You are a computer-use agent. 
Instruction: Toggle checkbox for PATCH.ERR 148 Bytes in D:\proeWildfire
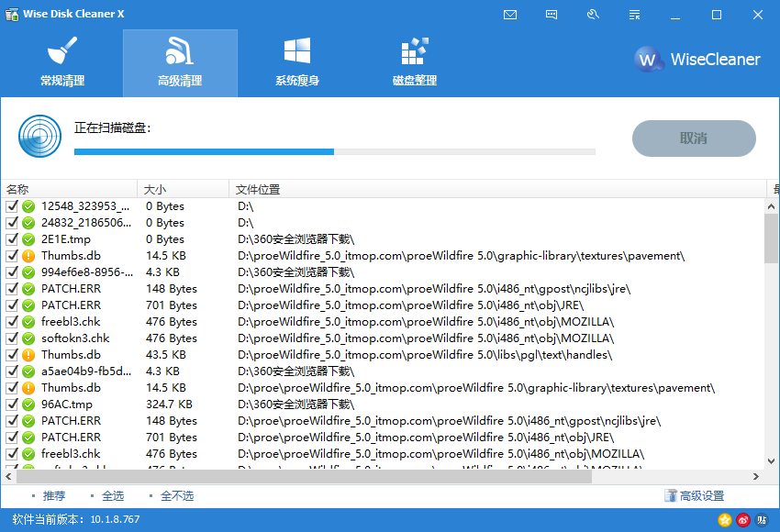[x=12, y=289]
